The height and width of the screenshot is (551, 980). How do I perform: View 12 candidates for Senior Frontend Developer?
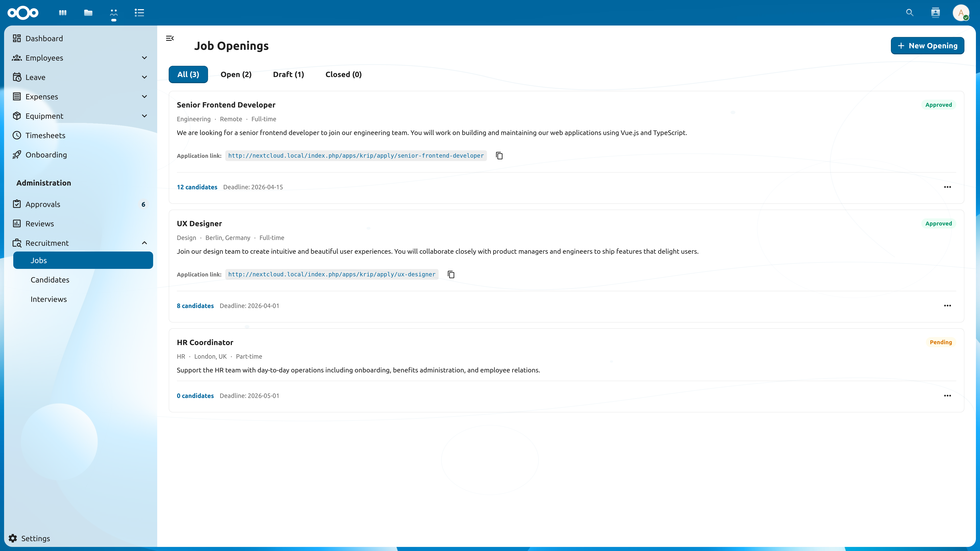tap(197, 187)
